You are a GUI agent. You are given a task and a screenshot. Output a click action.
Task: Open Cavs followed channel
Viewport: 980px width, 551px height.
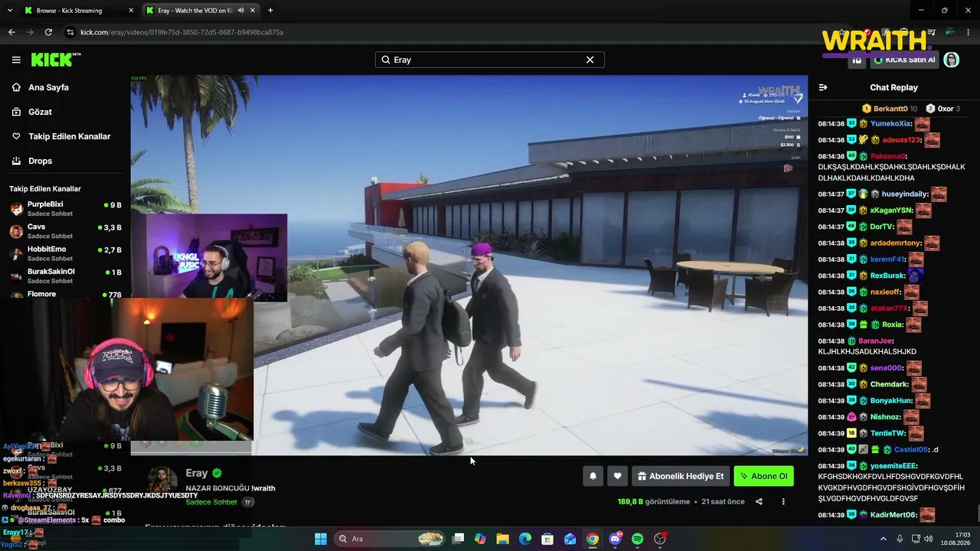pos(65,231)
